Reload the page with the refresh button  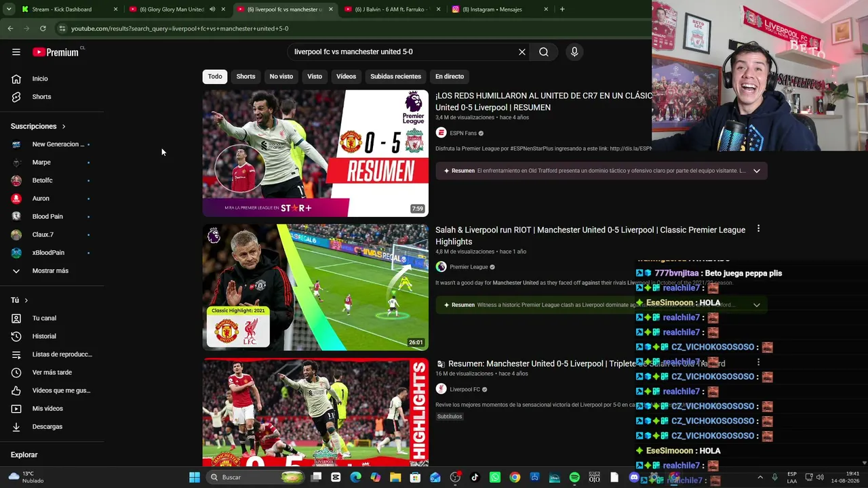(43, 28)
